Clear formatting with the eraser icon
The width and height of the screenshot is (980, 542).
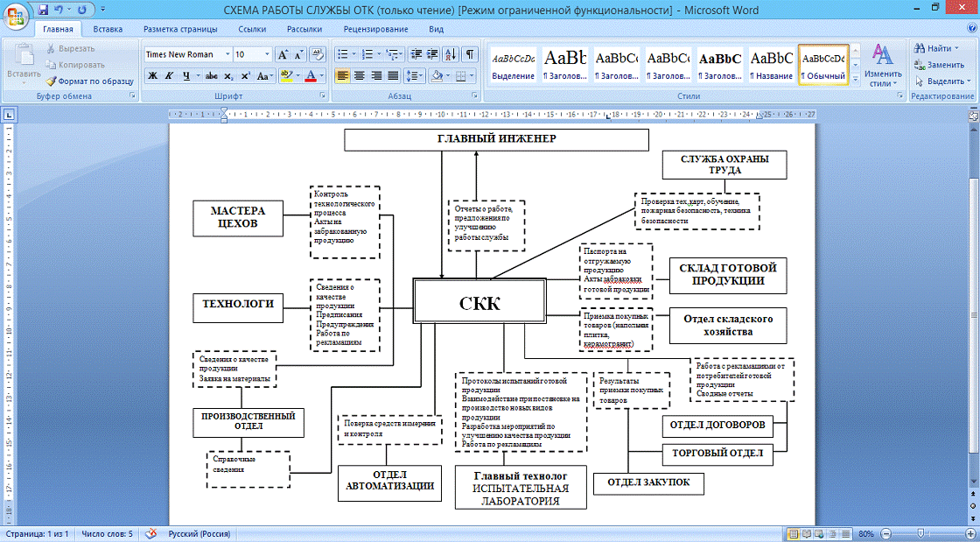pos(318,54)
